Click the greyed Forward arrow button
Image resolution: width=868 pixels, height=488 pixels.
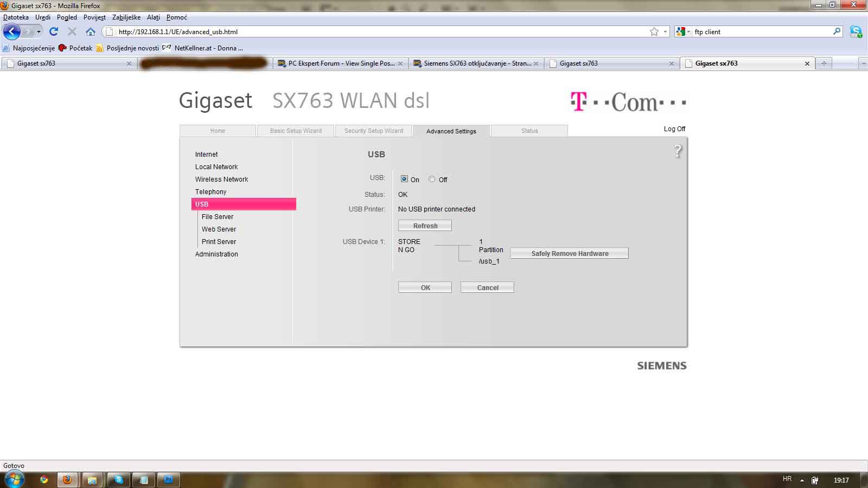pyautogui.click(x=27, y=31)
